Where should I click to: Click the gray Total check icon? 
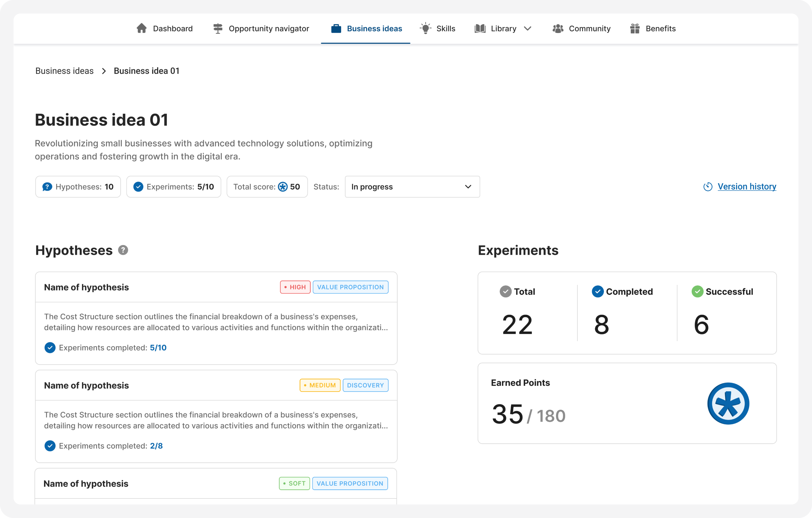pyautogui.click(x=506, y=291)
